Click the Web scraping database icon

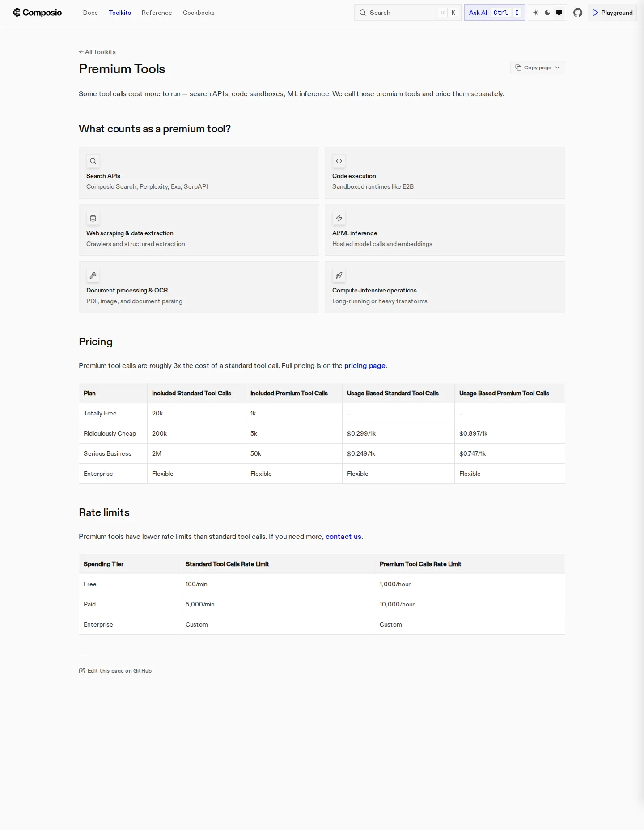[93, 218]
